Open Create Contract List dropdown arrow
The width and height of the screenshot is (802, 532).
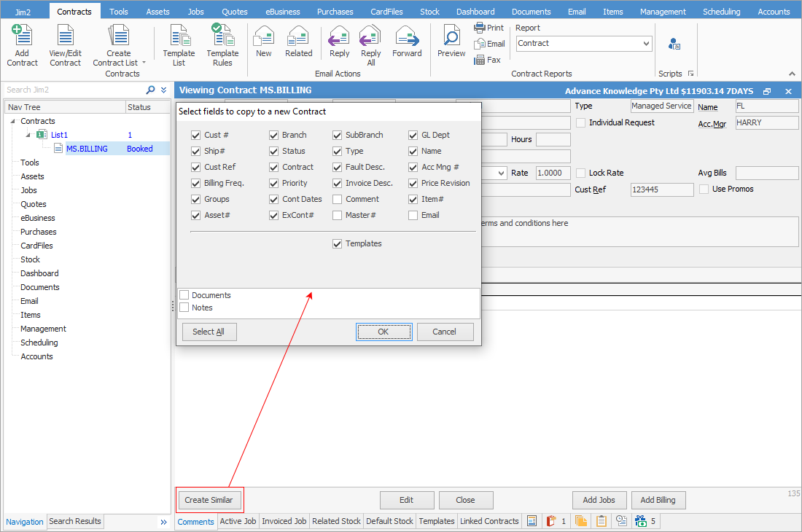(144, 63)
